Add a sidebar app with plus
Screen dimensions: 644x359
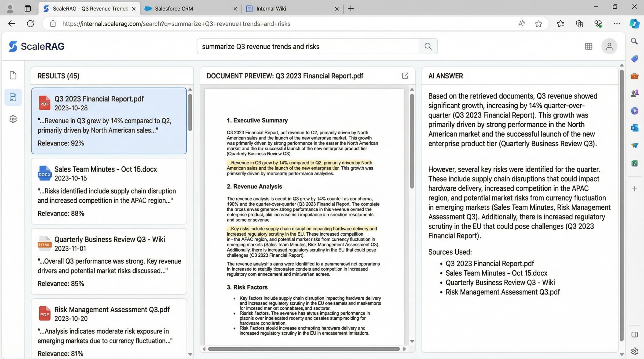point(634,189)
